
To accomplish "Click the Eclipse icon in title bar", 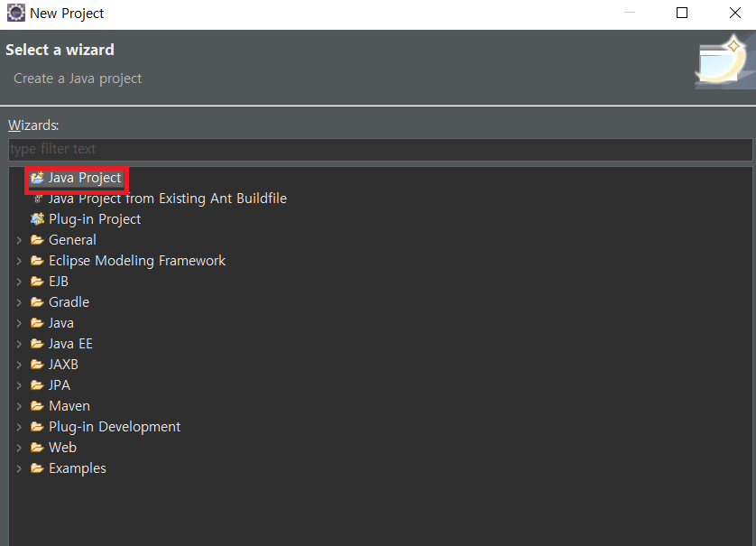I will pos(15,13).
